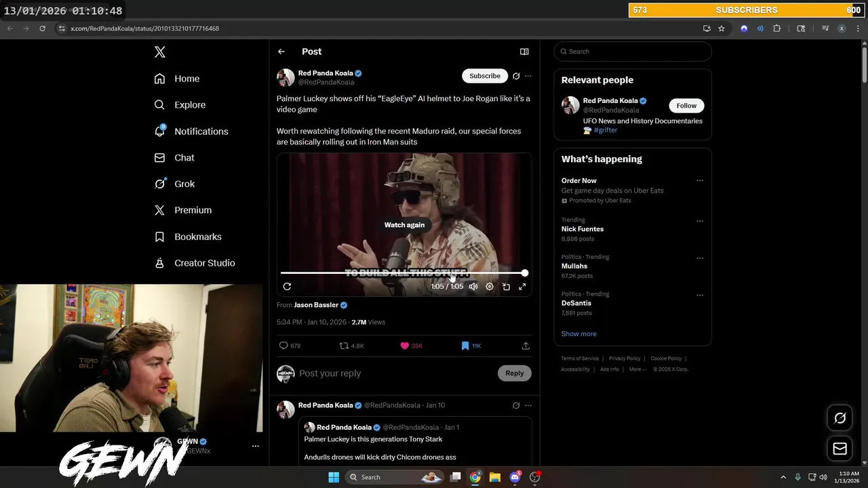
Task: Open the floating messages envelope button
Action: coord(840,449)
